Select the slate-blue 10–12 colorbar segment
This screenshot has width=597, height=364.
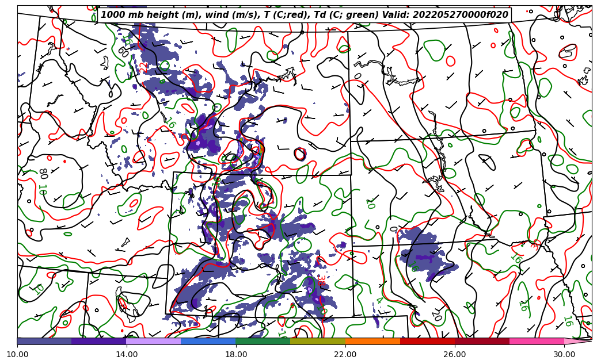click(x=44, y=341)
